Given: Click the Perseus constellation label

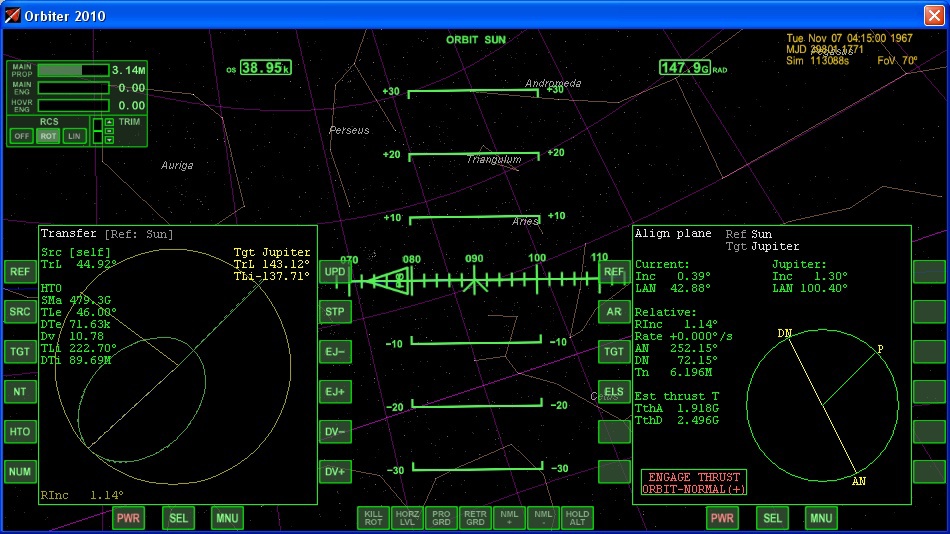Looking at the screenshot, I should [349, 130].
